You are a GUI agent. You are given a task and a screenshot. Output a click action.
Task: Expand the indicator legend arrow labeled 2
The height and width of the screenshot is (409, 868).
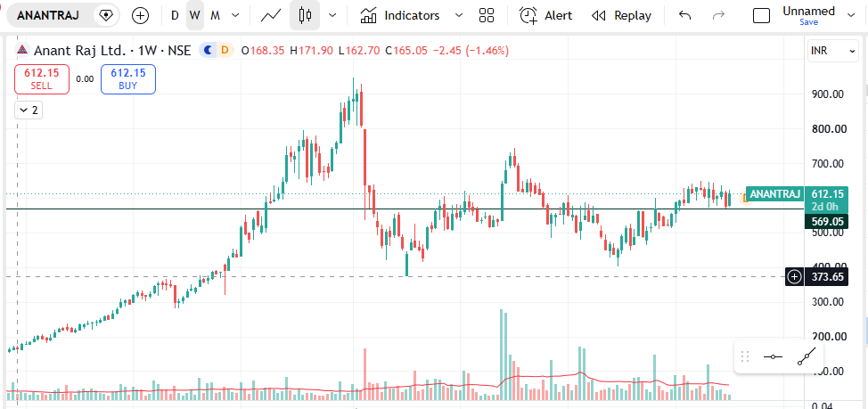pyautogui.click(x=29, y=110)
